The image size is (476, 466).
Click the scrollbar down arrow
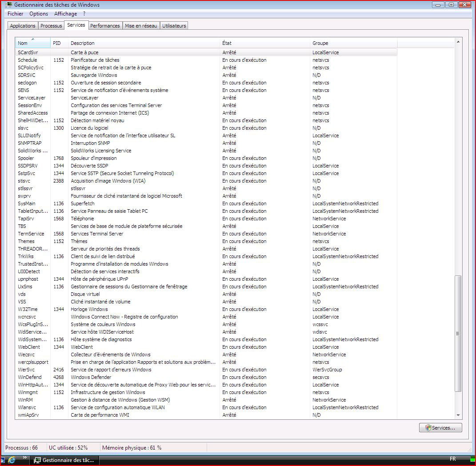[458, 415]
